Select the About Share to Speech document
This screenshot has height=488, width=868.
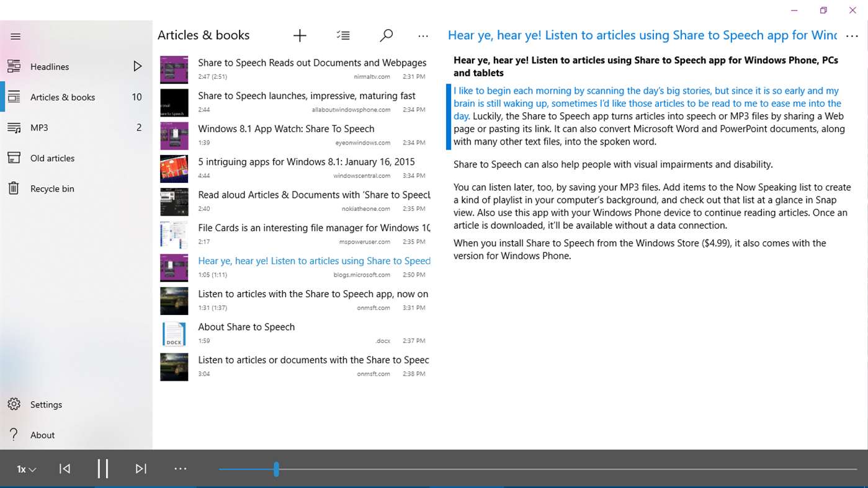click(x=295, y=334)
